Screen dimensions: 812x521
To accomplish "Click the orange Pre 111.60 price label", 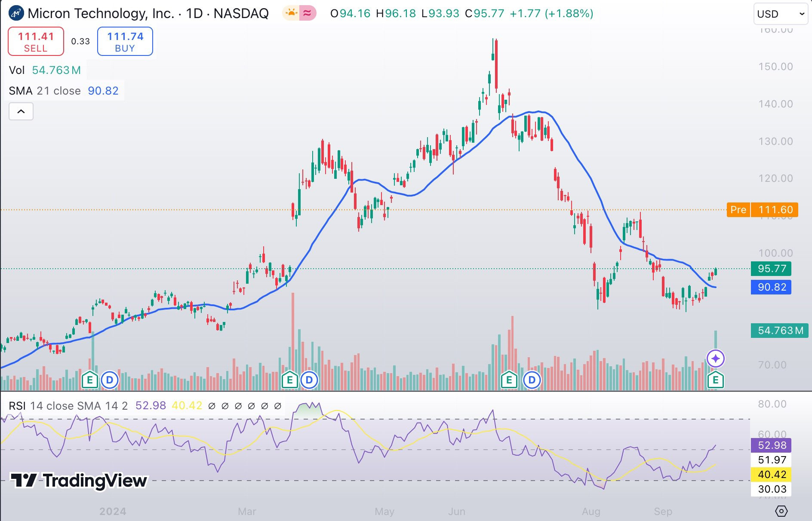I will point(763,210).
